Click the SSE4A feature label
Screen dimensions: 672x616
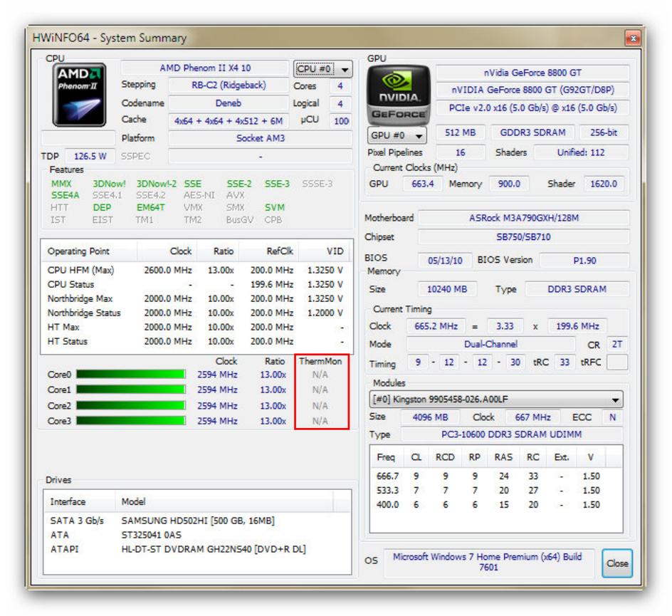click(65, 195)
